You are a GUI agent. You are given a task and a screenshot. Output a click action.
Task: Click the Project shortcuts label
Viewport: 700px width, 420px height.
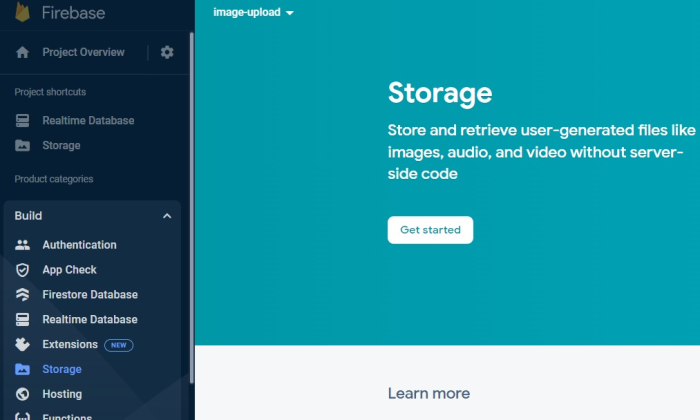click(50, 92)
